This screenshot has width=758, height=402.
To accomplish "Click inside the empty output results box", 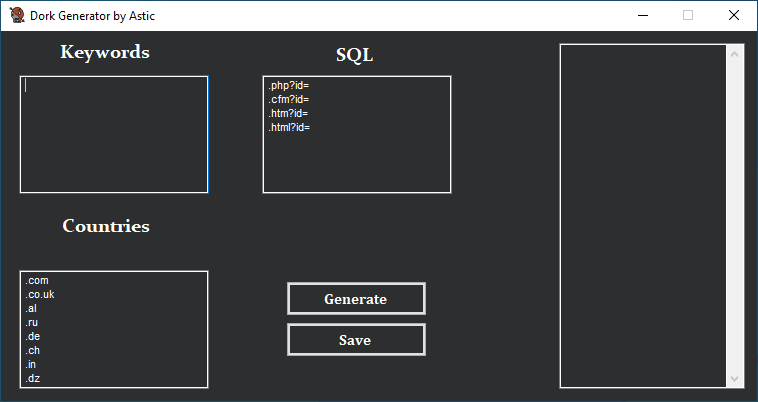I will tap(643, 216).
